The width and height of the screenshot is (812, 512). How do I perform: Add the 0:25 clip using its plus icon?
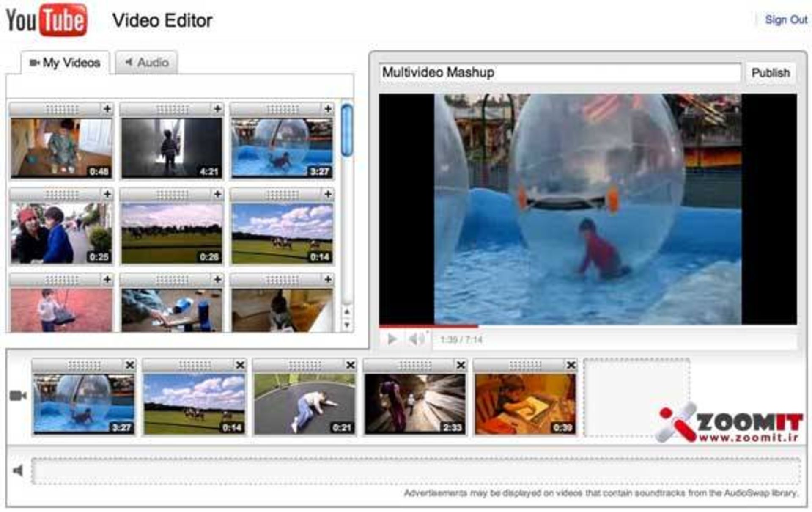pos(107,194)
